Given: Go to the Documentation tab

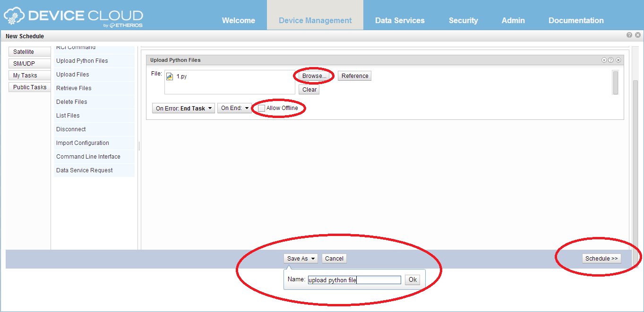Looking at the screenshot, I should 575,21.
